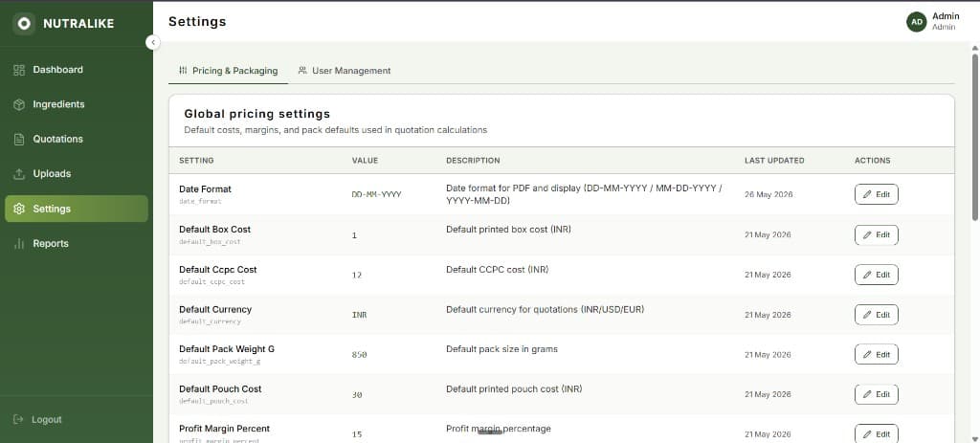Click the Global pricing settings heading

[x=256, y=114]
